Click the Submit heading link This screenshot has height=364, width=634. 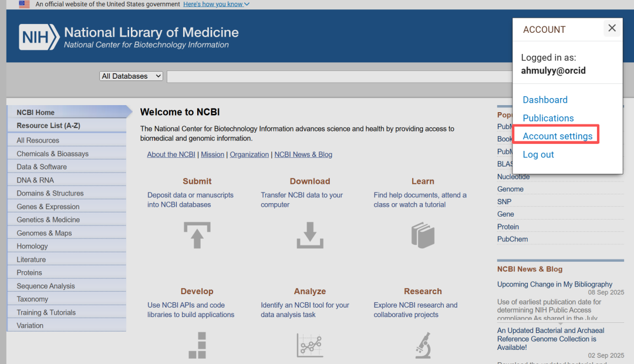coord(197,181)
